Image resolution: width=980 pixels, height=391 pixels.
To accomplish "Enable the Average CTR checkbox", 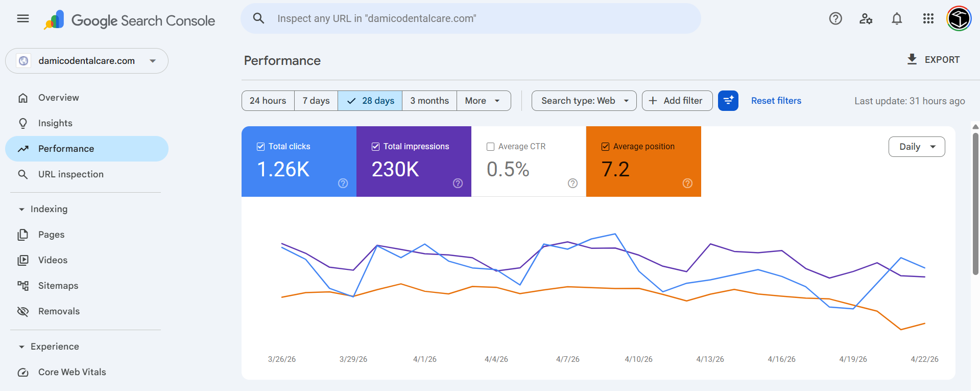I will 490,147.
